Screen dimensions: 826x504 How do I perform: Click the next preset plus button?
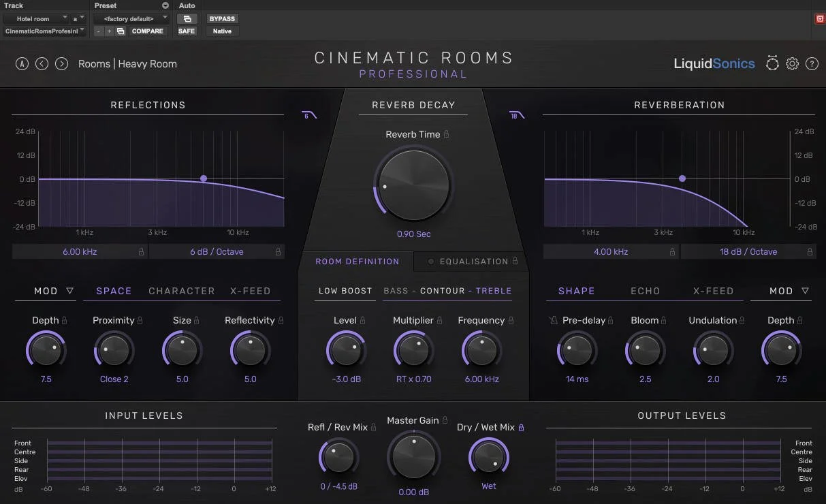tap(109, 31)
